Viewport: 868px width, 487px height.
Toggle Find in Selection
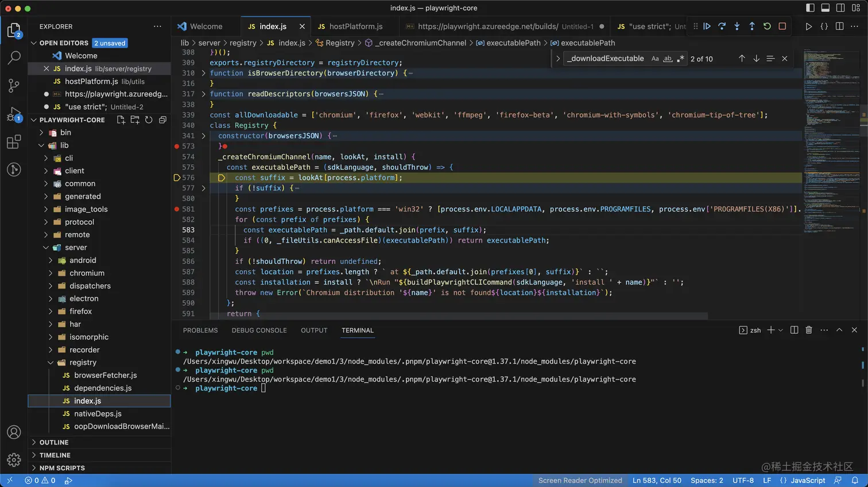[x=770, y=59]
